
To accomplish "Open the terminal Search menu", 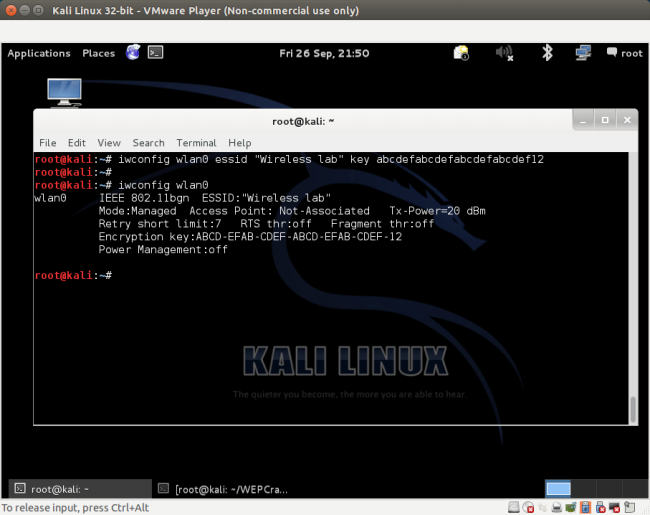I will pos(148,143).
